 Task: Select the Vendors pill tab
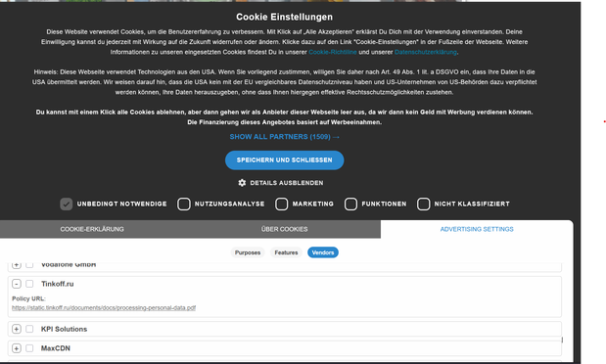(x=323, y=252)
